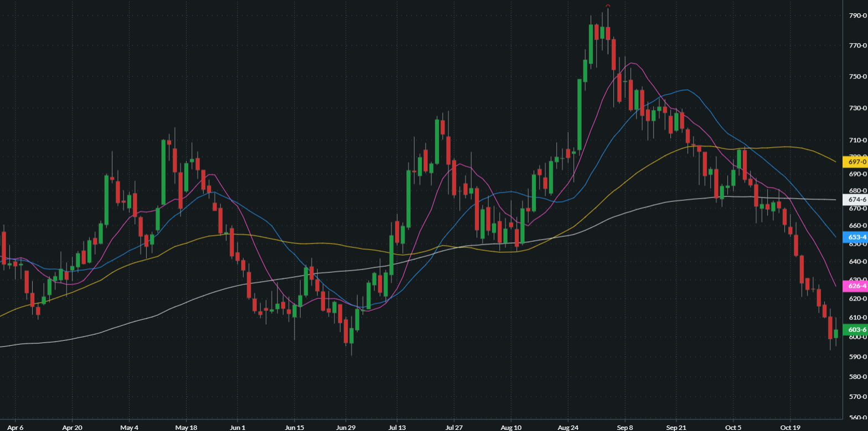The image size is (868, 431).
Task: Click the 660-0 price axis label
Action: (857, 226)
